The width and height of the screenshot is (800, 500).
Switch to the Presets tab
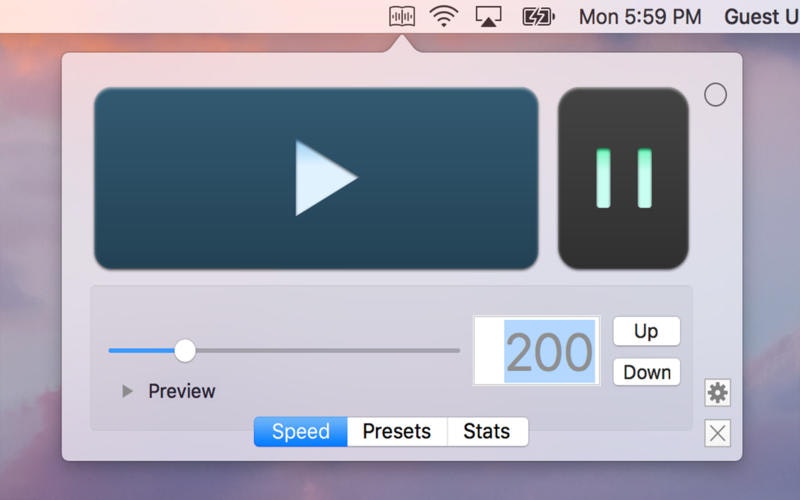tap(397, 432)
